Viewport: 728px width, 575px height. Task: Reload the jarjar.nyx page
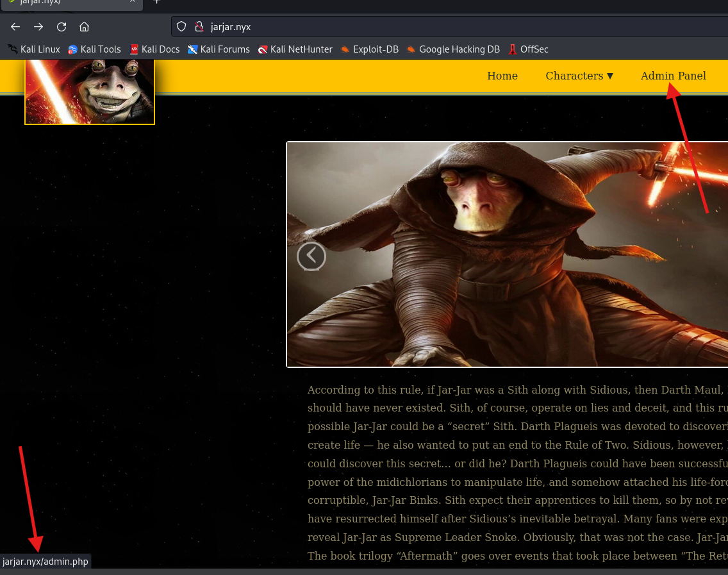click(62, 27)
